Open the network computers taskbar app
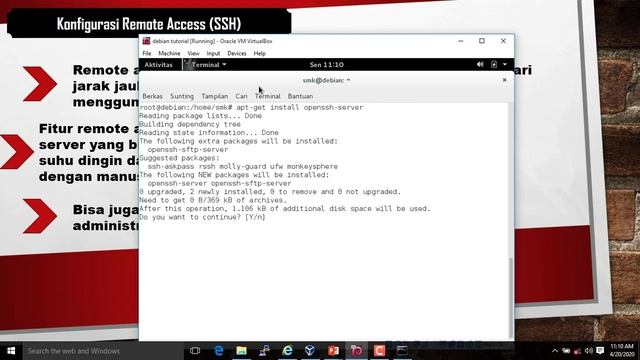 coord(264,351)
